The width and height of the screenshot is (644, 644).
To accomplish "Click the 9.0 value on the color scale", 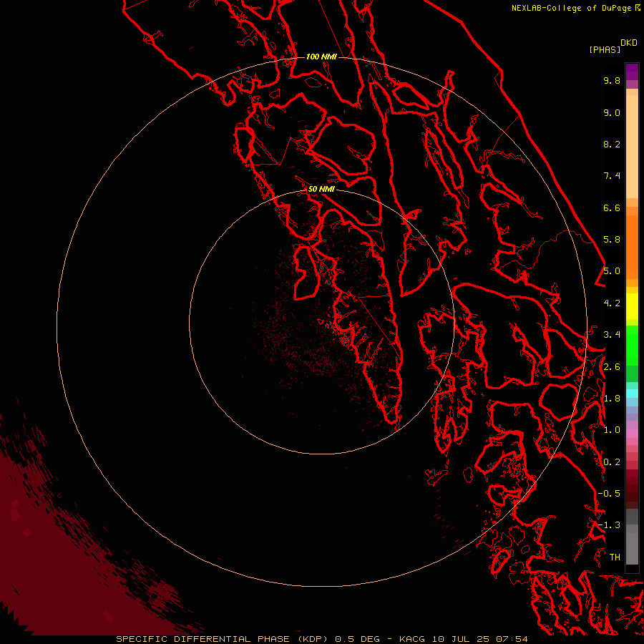I will [612, 112].
